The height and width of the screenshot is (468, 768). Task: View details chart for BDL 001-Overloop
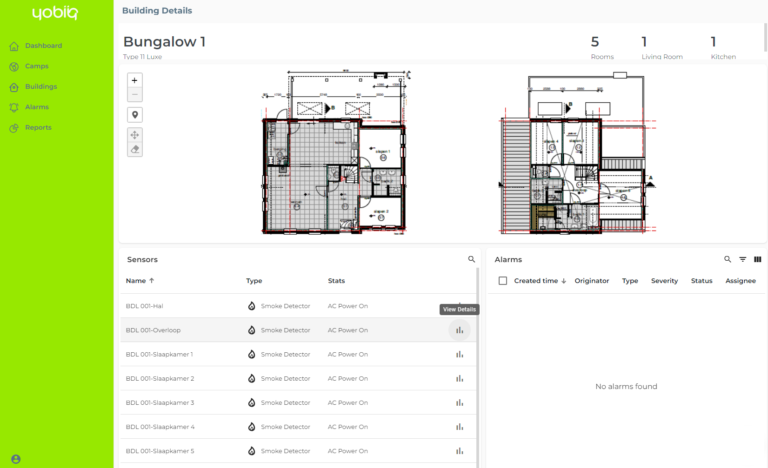click(459, 330)
